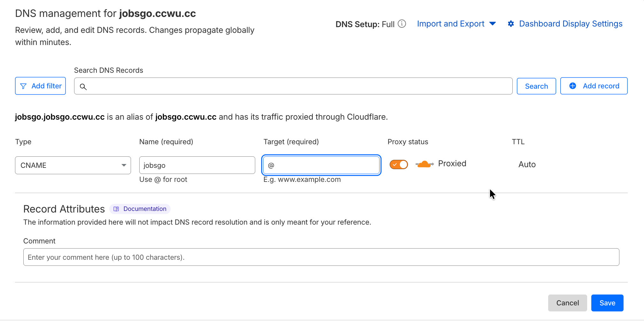The image size is (644, 321).
Task: Click the funnel icon in Add filter
Action: (x=23, y=86)
